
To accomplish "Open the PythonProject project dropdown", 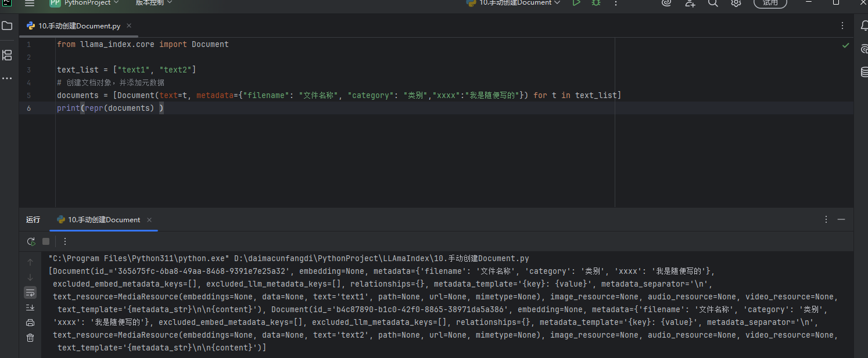I will [x=84, y=3].
